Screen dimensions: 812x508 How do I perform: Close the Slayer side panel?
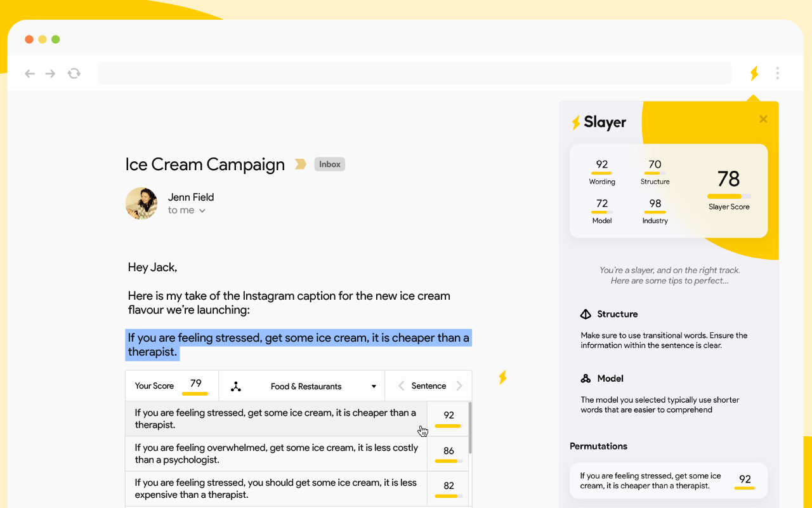click(x=763, y=119)
